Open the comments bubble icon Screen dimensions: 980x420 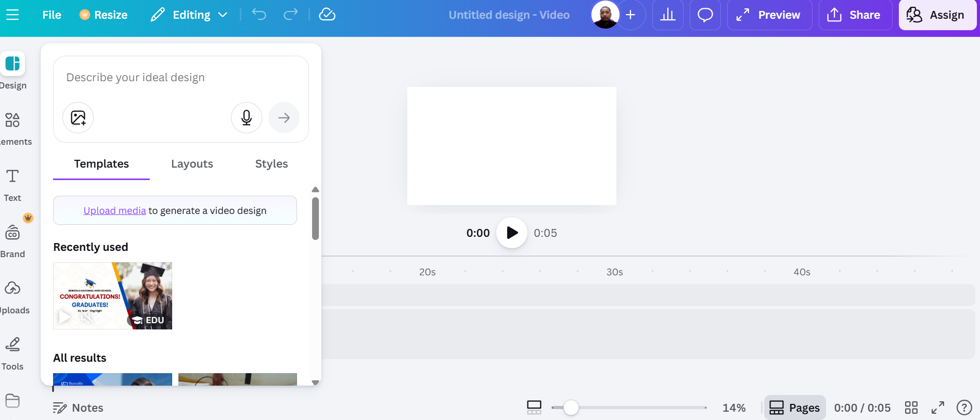coord(705,15)
